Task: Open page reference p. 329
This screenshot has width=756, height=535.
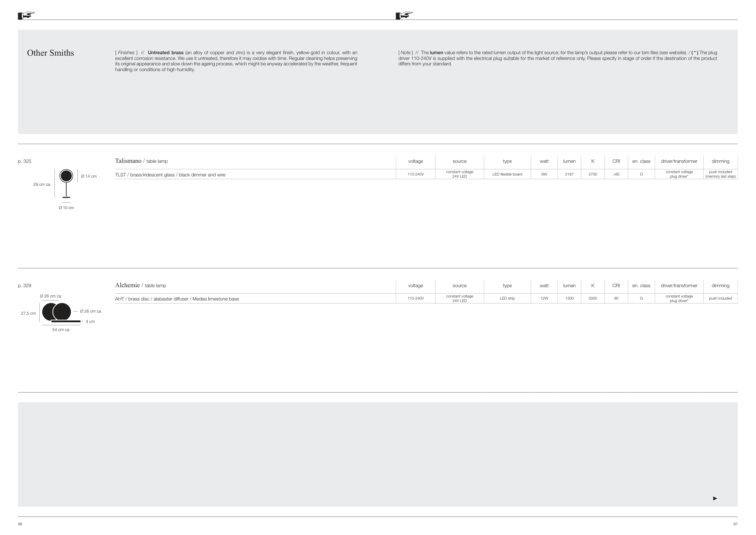Action: point(25,285)
